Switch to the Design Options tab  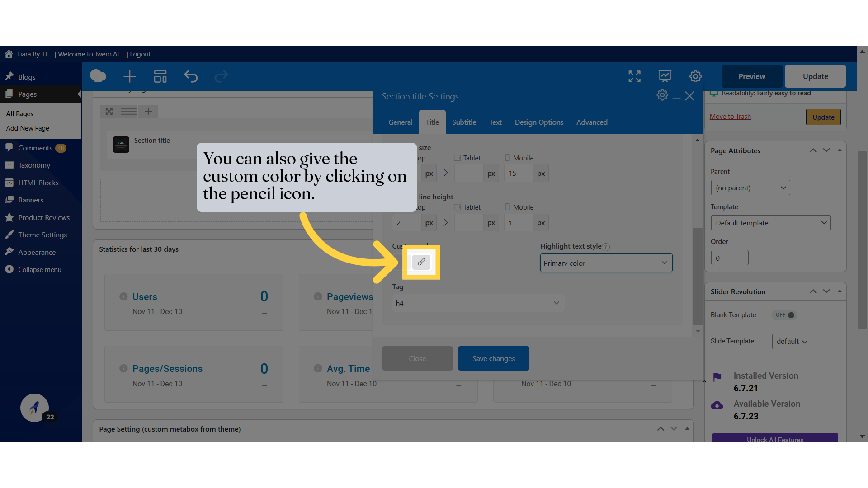[539, 122]
